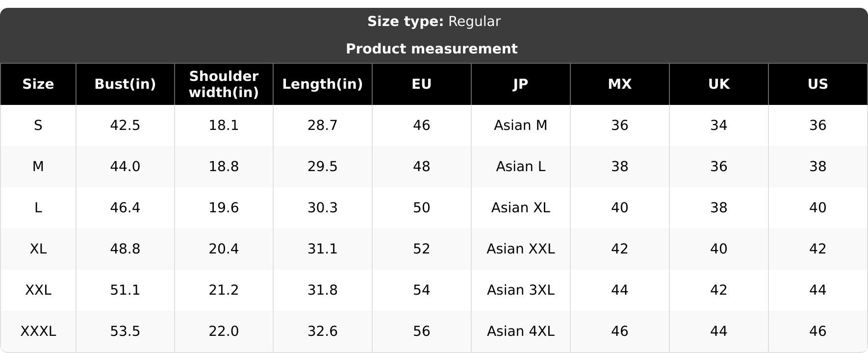This screenshot has width=868, height=353.
Task: Click the Asian M cell
Action: coord(521,126)
